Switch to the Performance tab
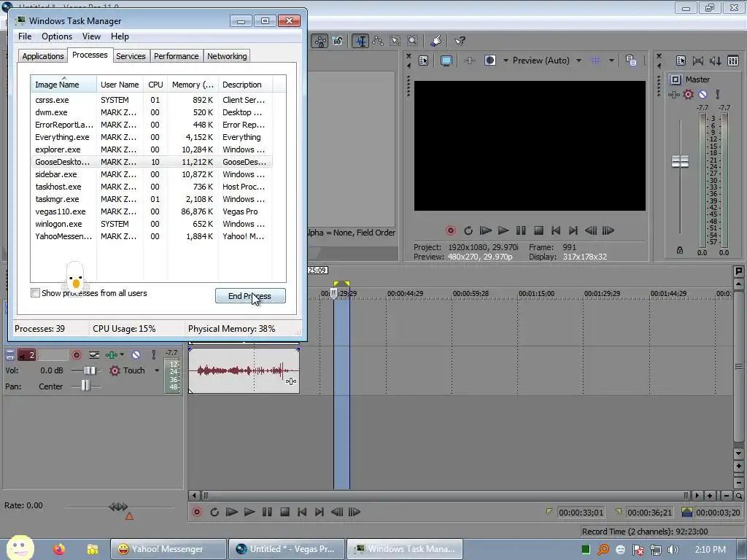Image resolution: width=747 pixels, height=560 pixels. click(x=176, y=56)
